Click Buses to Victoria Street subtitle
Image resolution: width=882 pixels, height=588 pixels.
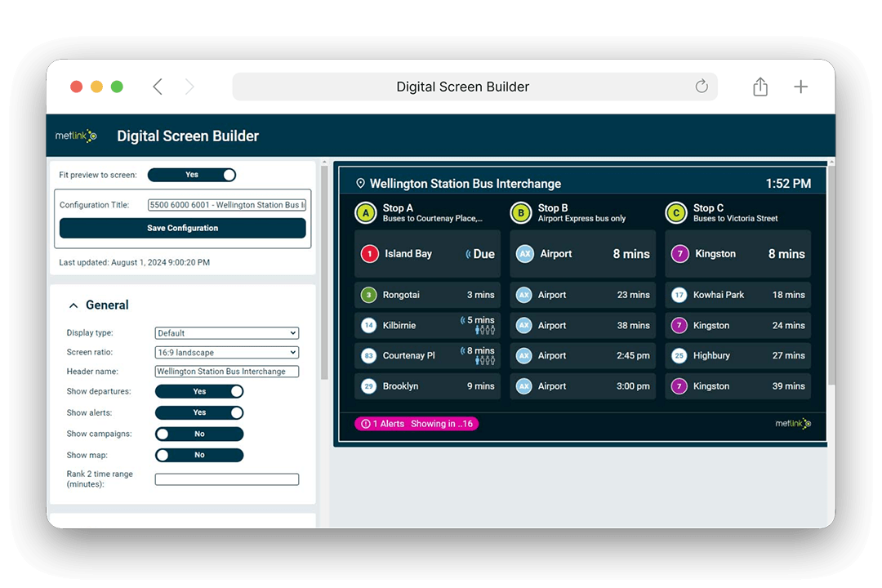(735, 218)
